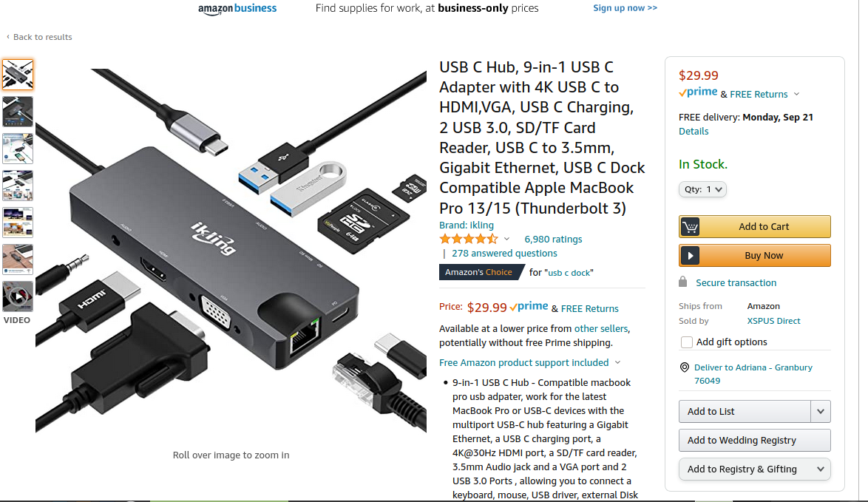The height and width of the screenshot is (502, 868).
Task: Open the 278 answered questions link
Action: [504, 253]
